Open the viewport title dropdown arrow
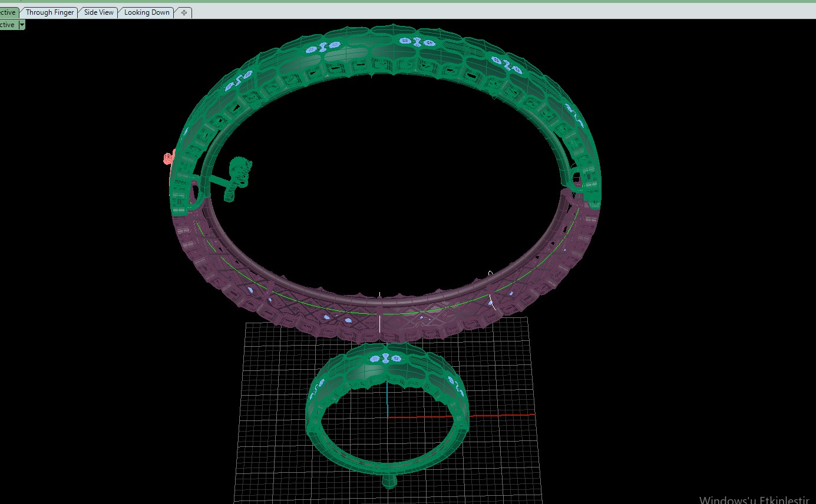816x504 pixels. pyautogui.click(x=22, y=25)
